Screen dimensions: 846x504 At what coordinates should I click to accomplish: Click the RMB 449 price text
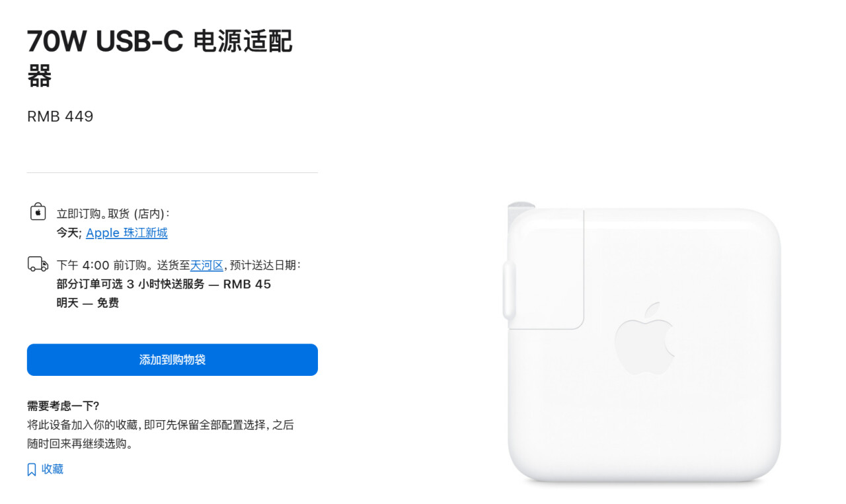coord(60,116)
